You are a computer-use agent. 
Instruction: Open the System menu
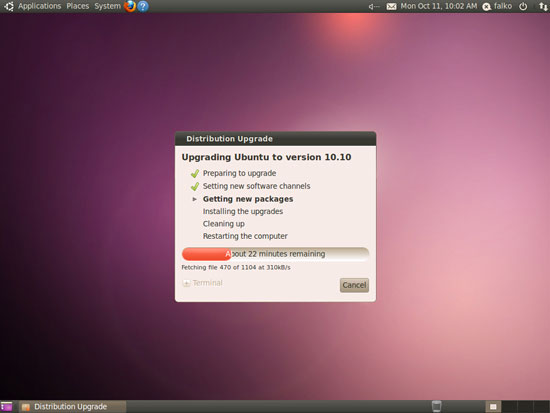(x=107, y=6)
